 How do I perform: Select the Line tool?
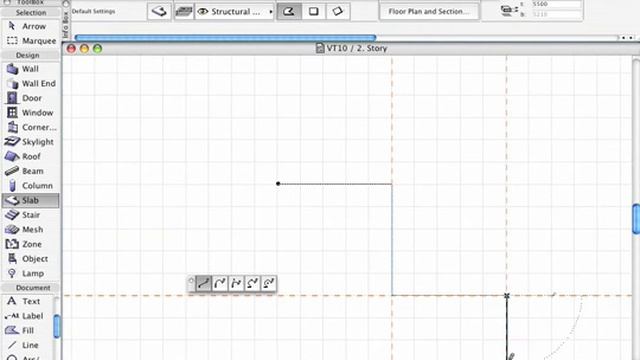[28, 345]
